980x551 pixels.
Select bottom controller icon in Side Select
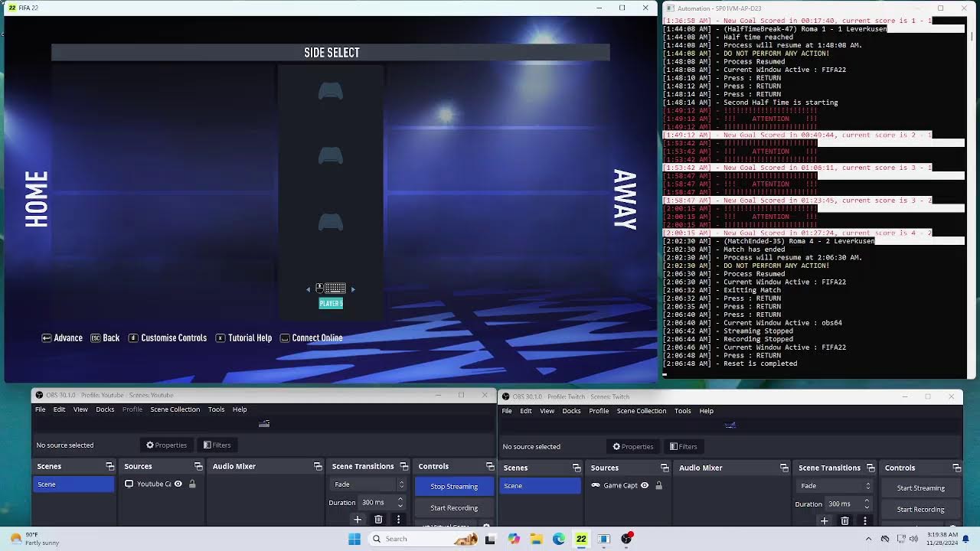(x=331, y=222)
